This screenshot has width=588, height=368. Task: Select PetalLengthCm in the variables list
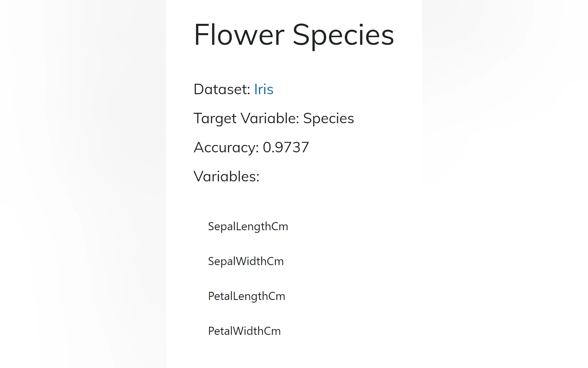click(247, 296)
